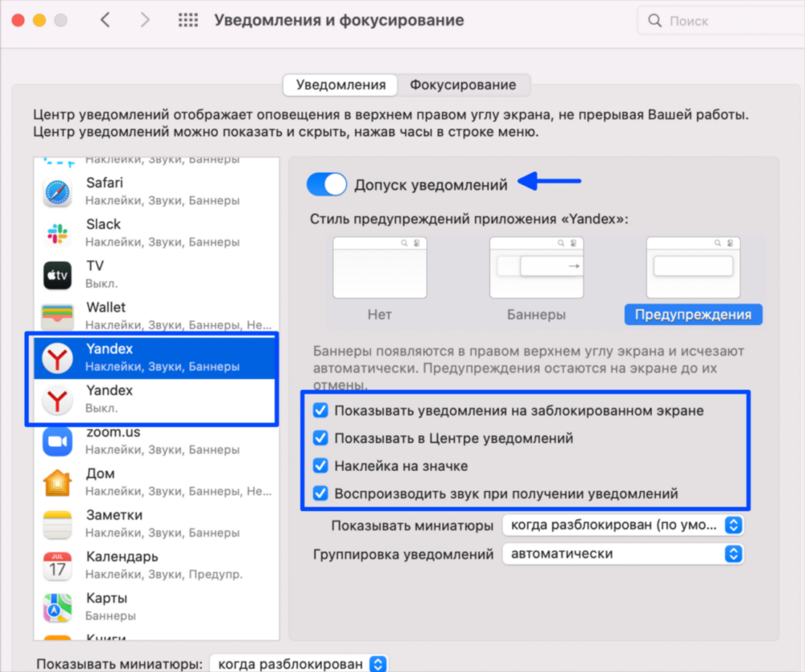This screenshot has height=672, width=805.
Task: Choose the Баннеры alert style thumbnail
Action: point(536,267)
